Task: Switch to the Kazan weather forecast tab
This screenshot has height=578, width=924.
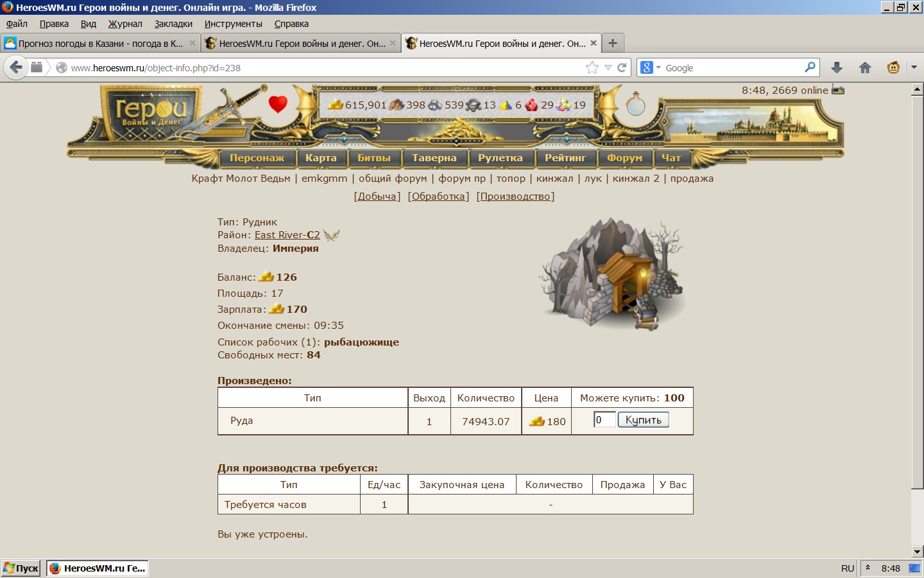Action: point(99,43)
